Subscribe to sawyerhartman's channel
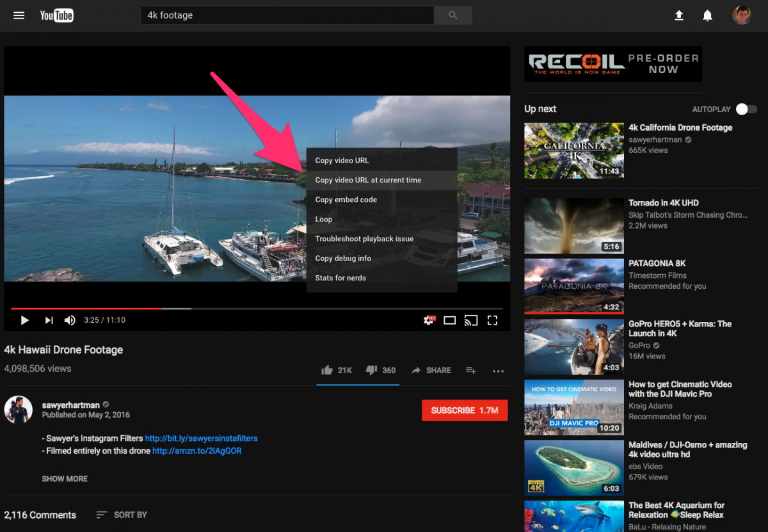The width and height of the screenshot is (768, 532). click(465, 410)
